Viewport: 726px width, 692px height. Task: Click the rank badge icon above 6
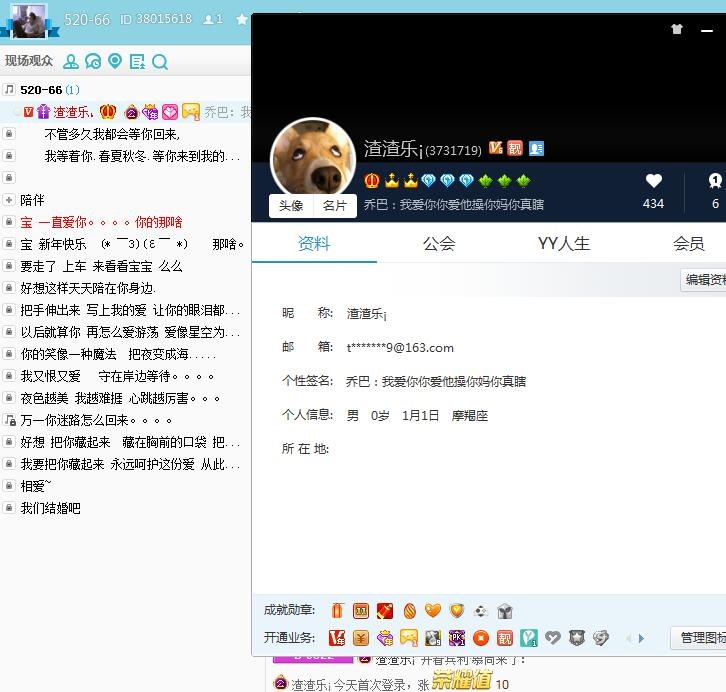[715, 181]
